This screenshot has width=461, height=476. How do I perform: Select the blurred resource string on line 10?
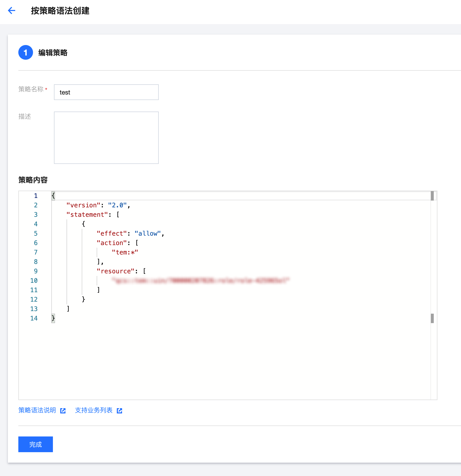click(201, 281)
